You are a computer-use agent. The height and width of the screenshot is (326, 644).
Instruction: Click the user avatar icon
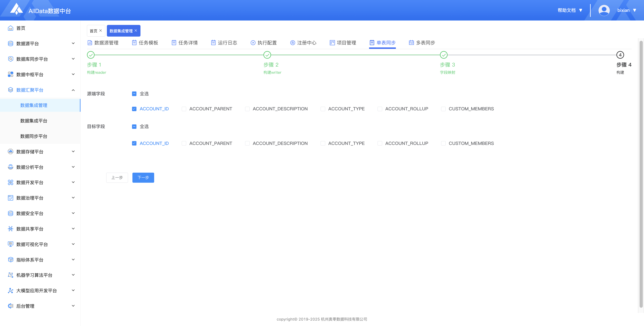point(604,10)
